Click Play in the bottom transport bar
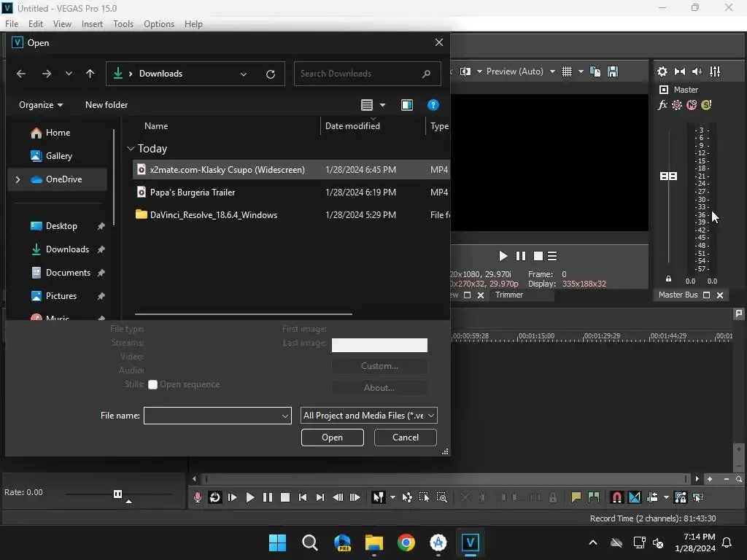Image resolution: width=747 pixels, height=560 pixels. pyautogui.click(x=249, y=497)
